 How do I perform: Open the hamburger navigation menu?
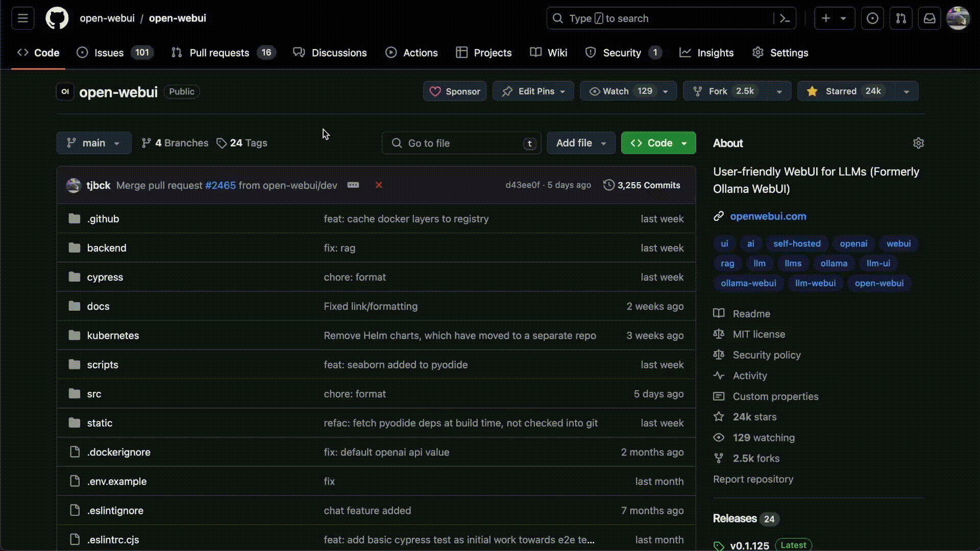tap(23, 18)
